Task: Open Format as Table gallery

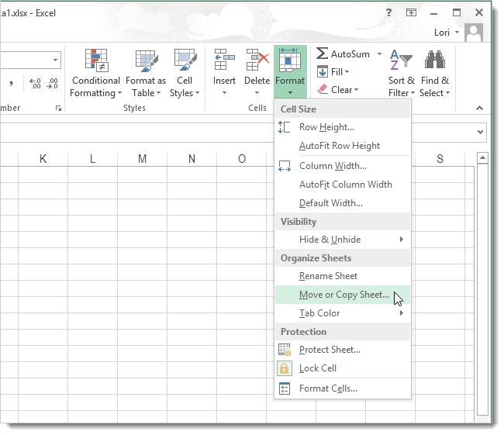Action: (x=146, y=73)
